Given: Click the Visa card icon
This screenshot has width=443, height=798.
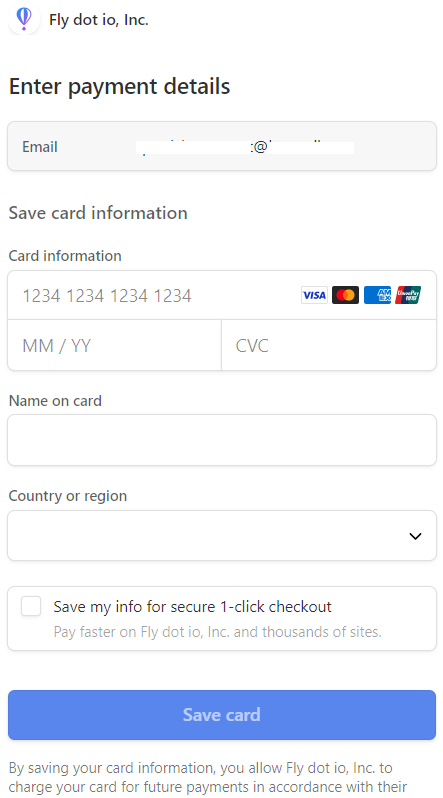Looking at the screenshot, I should pyautogui.click(x=314, y=295).
